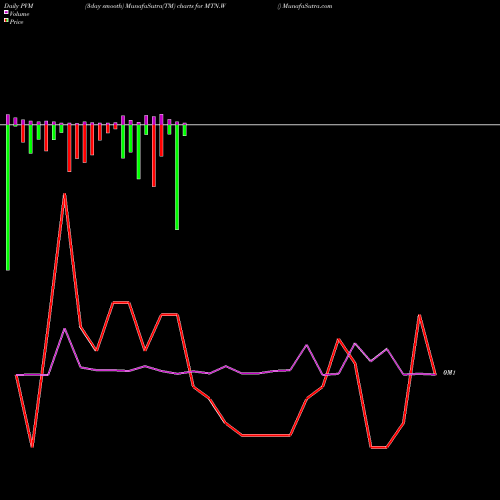Click the red line's first deep trough
The height and width of the screenshot is (500, 500).
coord(32,446)
